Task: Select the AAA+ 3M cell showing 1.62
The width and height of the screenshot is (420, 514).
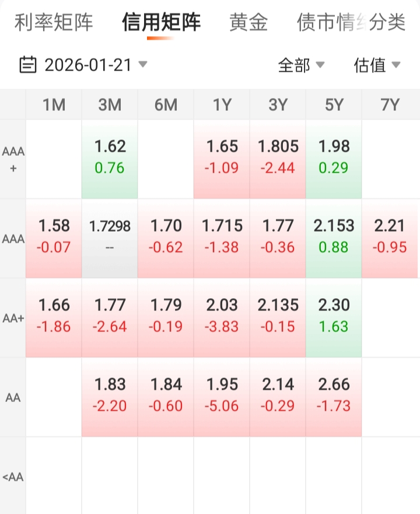Action: pos(110,158)
